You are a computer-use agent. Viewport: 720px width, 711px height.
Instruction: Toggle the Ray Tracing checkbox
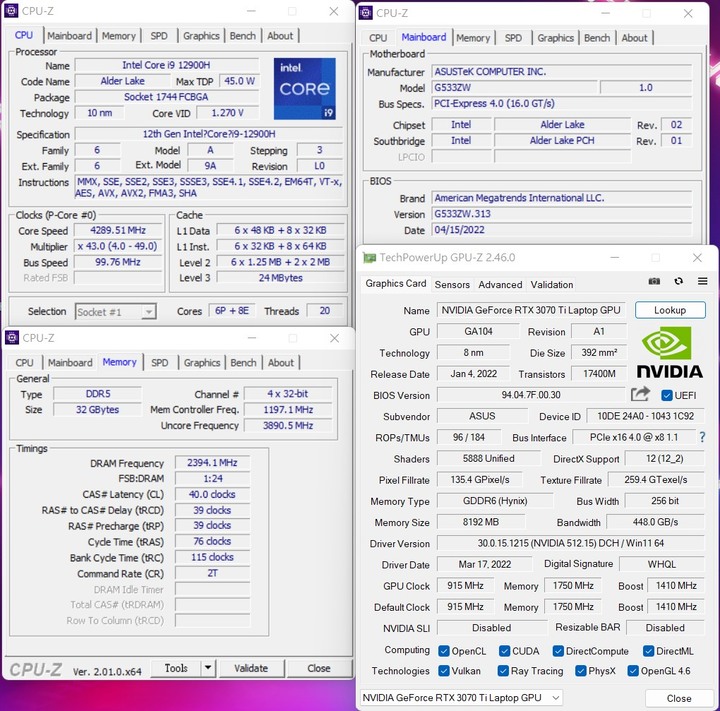pyautogui.click(x=503, y=671)
